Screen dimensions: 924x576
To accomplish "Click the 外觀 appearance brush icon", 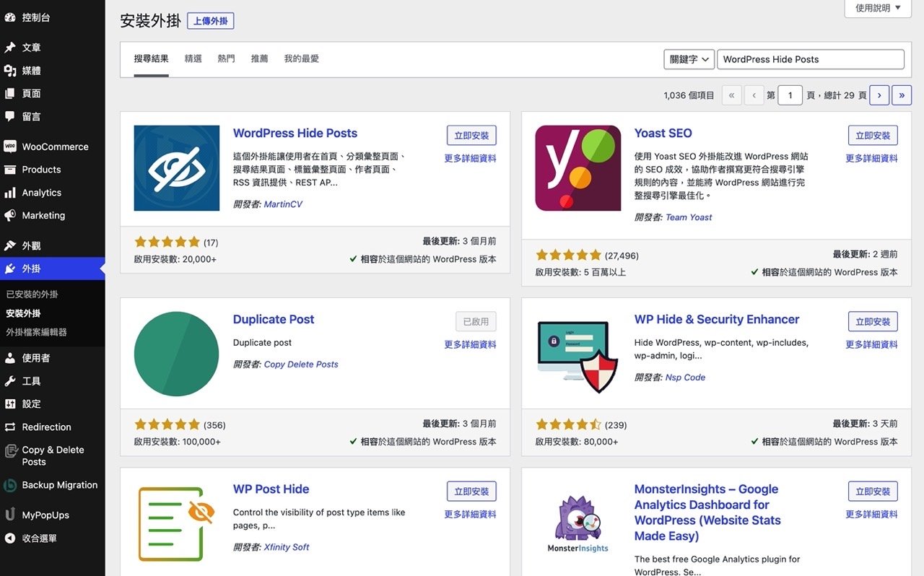I will point(10,246).
